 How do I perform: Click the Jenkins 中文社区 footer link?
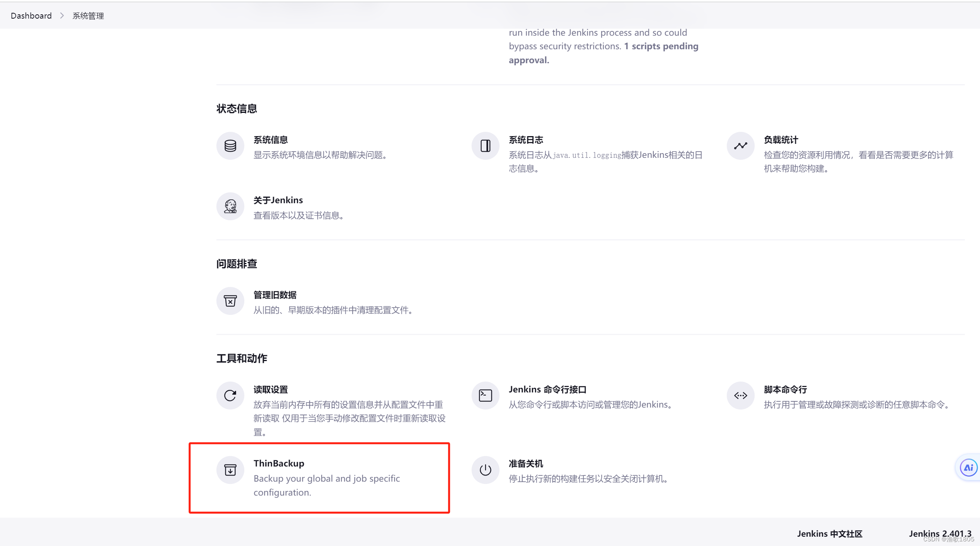829,534
